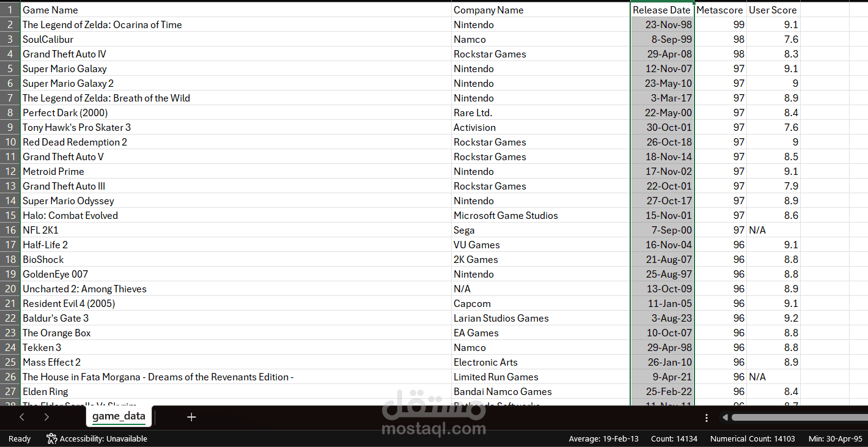
Task: Select company cell Limited Run Games
Action: (x=541, y=377)
